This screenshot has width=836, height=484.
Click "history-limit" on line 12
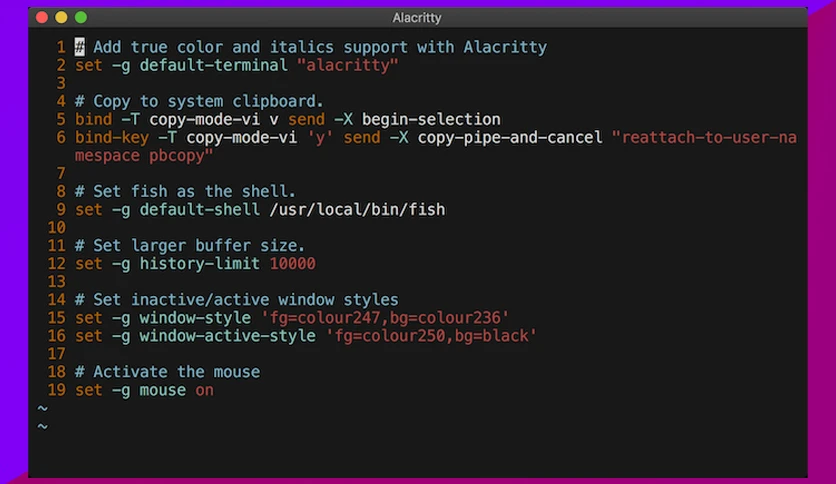point(200,264)
